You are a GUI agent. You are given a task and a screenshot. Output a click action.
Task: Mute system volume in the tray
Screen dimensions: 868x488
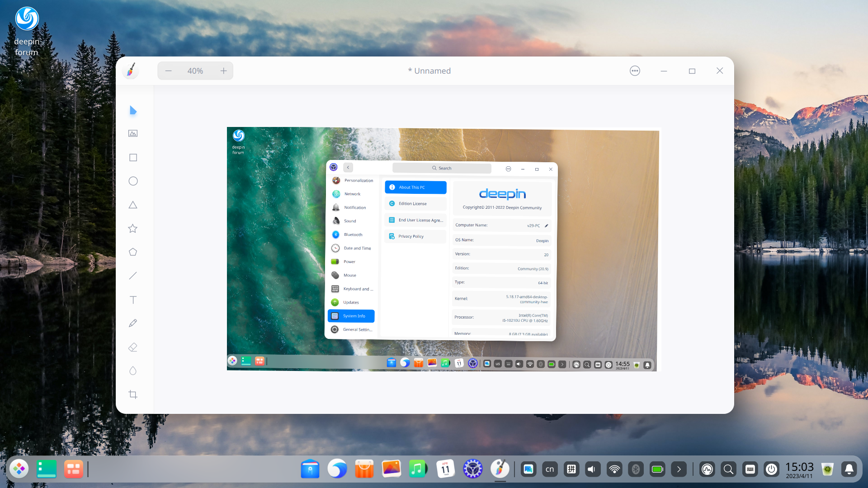[593, 469]
